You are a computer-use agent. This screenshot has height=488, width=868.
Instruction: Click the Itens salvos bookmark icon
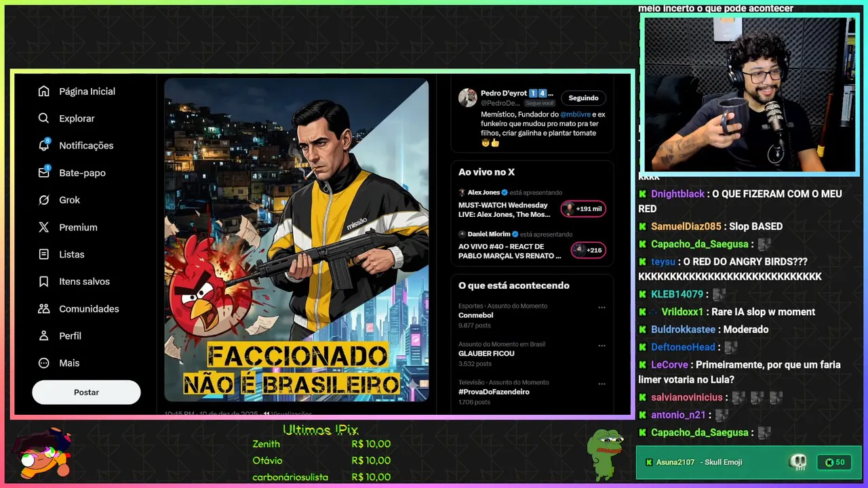[x=44, y=281]
